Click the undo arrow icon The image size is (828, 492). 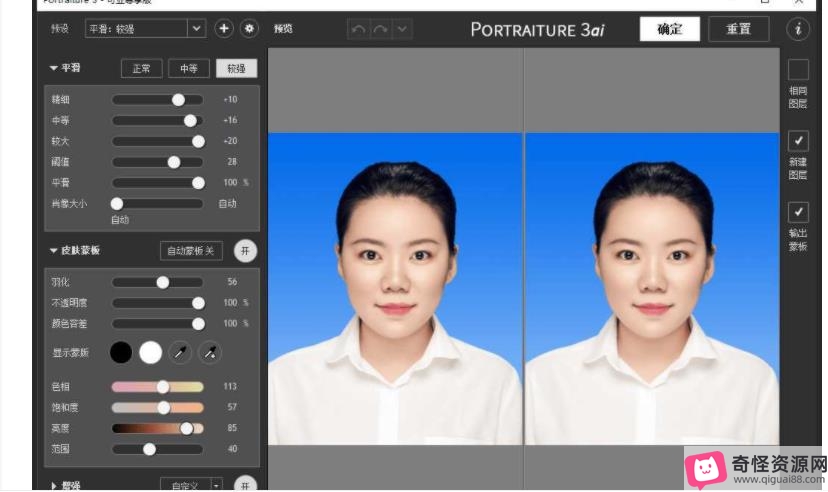358,29
